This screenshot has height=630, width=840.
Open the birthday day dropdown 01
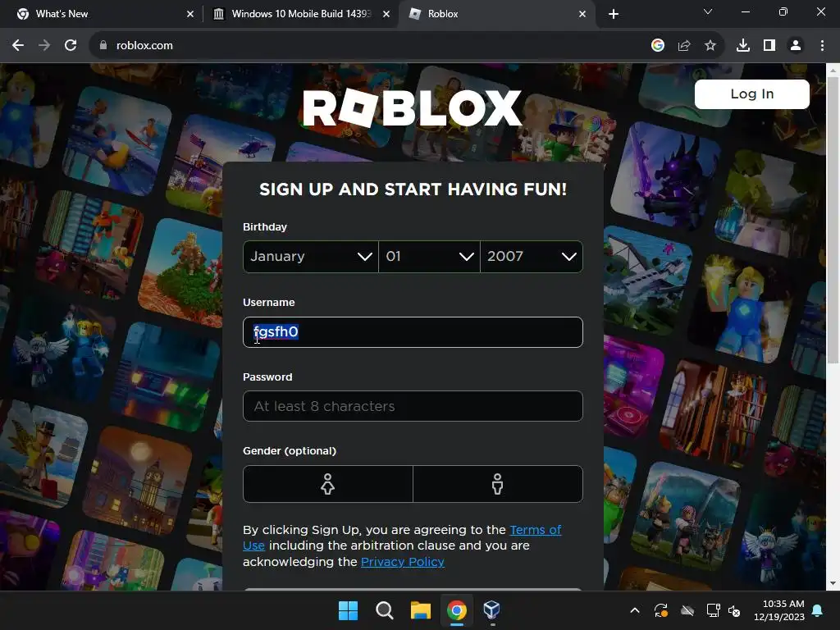pyautogui.click(x=429, y=257)
